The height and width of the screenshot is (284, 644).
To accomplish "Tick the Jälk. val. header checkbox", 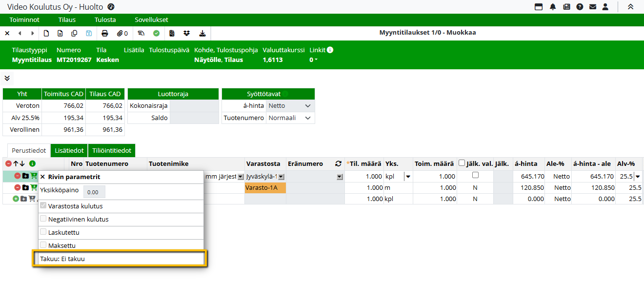I will point(462,163).
